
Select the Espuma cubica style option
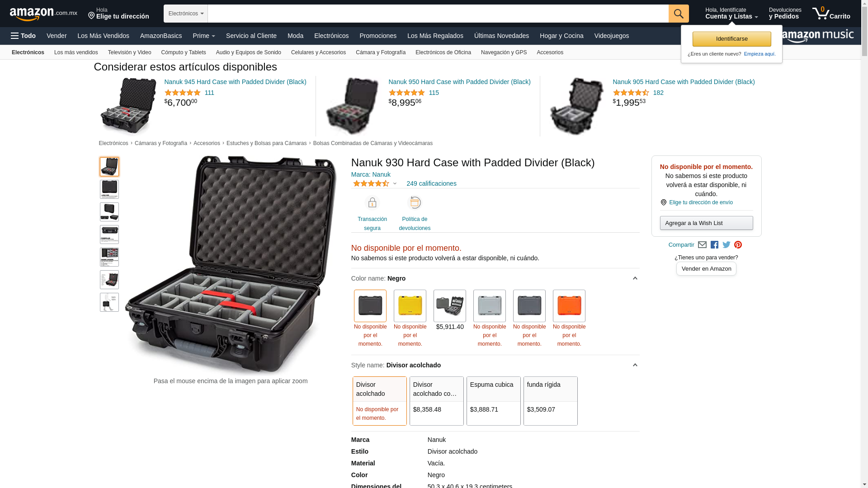point(494,401)
